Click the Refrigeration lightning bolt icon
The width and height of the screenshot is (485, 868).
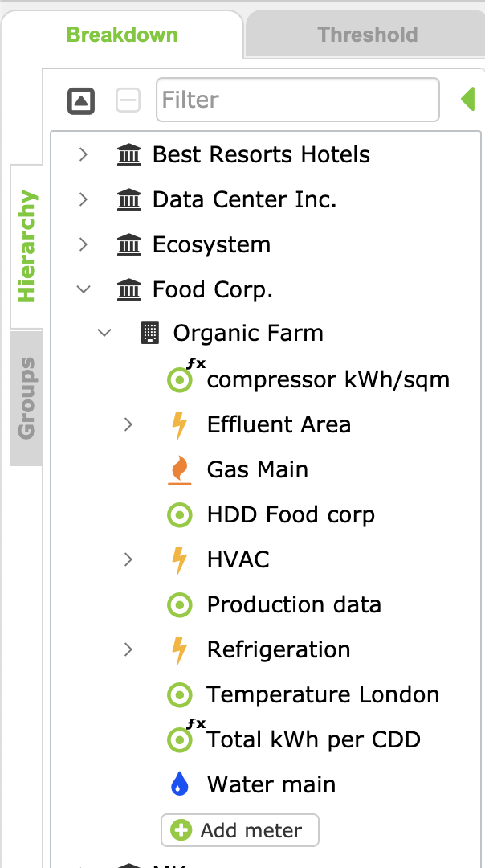[x=180, y=650]
